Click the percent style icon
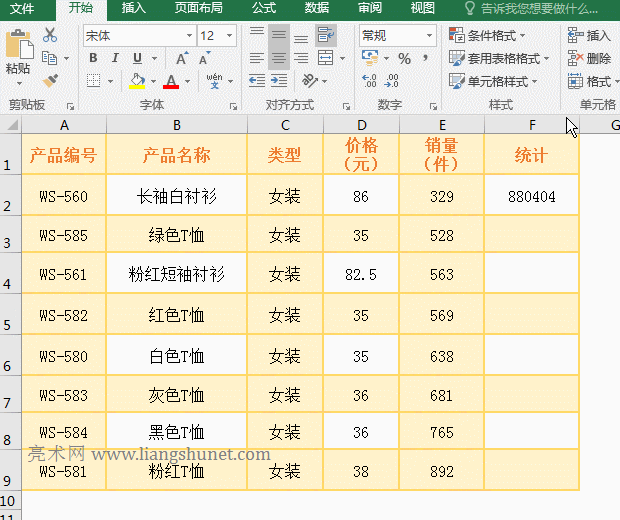This screenshot has height=520, width=620. coord(404,59)
